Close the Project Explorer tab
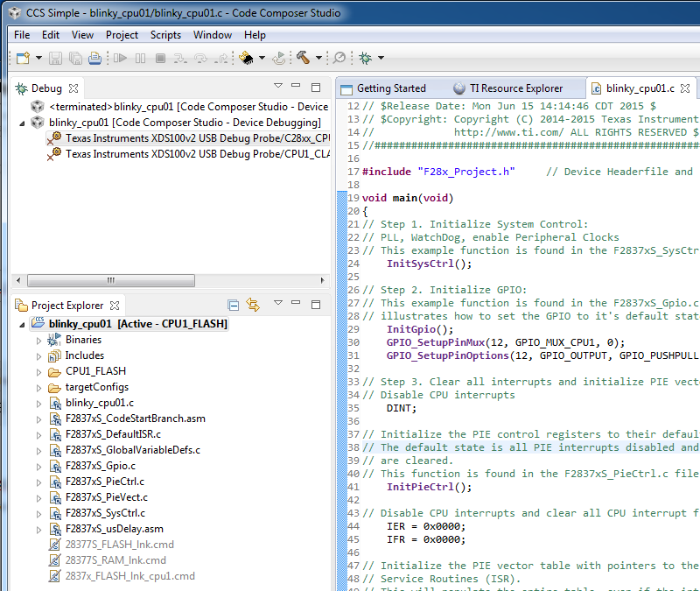Image resolution: width=700 pixels, height=591 pixels. [115, 306]
